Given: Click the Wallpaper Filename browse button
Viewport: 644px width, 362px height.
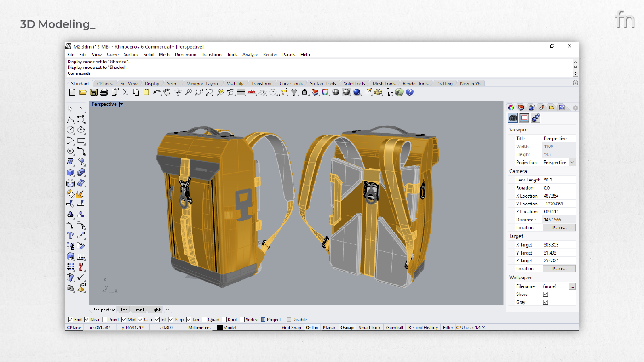Looking at the screenshot, I should tap(572, 286).
